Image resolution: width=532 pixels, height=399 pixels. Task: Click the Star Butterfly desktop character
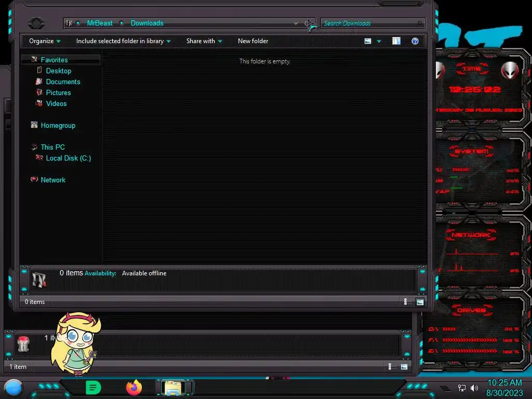coord(77,343)
